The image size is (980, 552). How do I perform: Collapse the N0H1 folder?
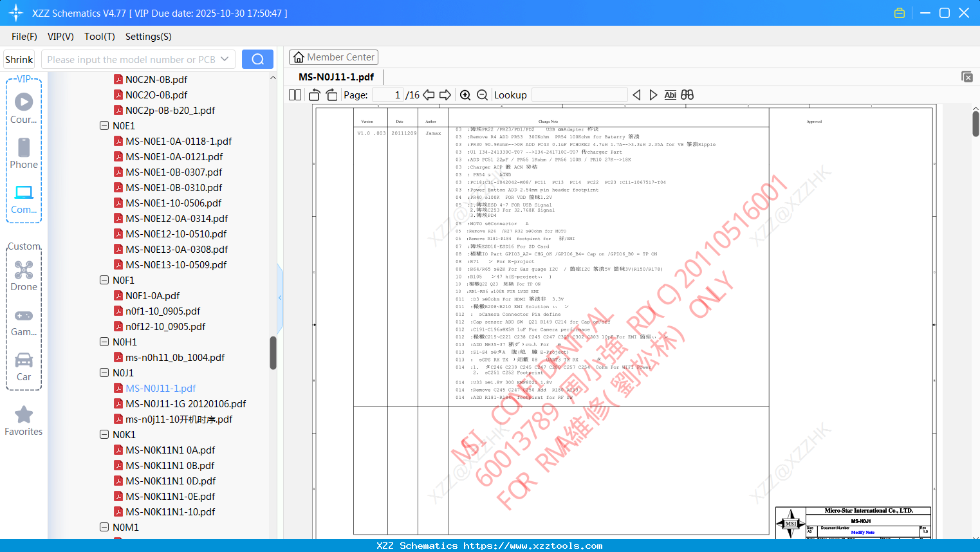pos(104,342)
